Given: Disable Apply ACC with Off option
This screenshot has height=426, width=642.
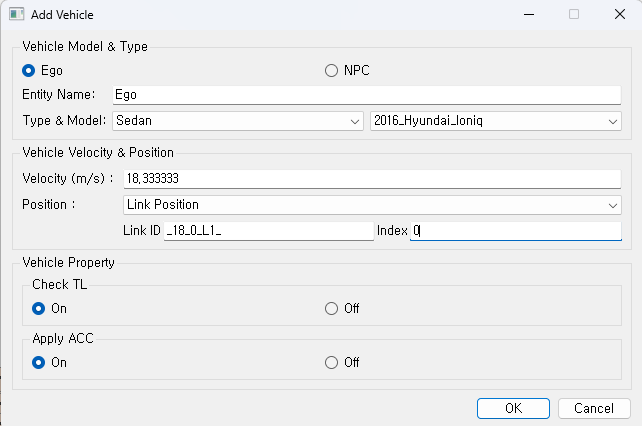Looking at the screenshot, I should click(x=332, y=362).
